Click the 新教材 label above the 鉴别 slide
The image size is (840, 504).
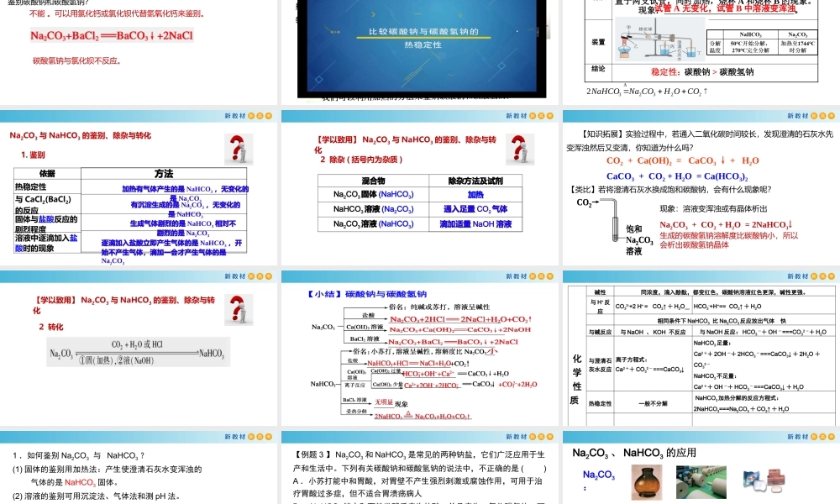[234, 116]
